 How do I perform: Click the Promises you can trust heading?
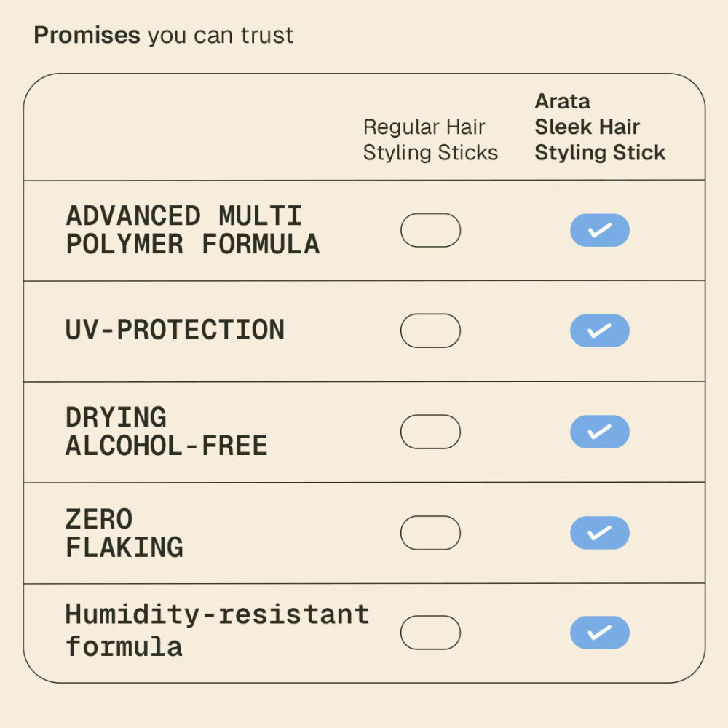[163, 35]
